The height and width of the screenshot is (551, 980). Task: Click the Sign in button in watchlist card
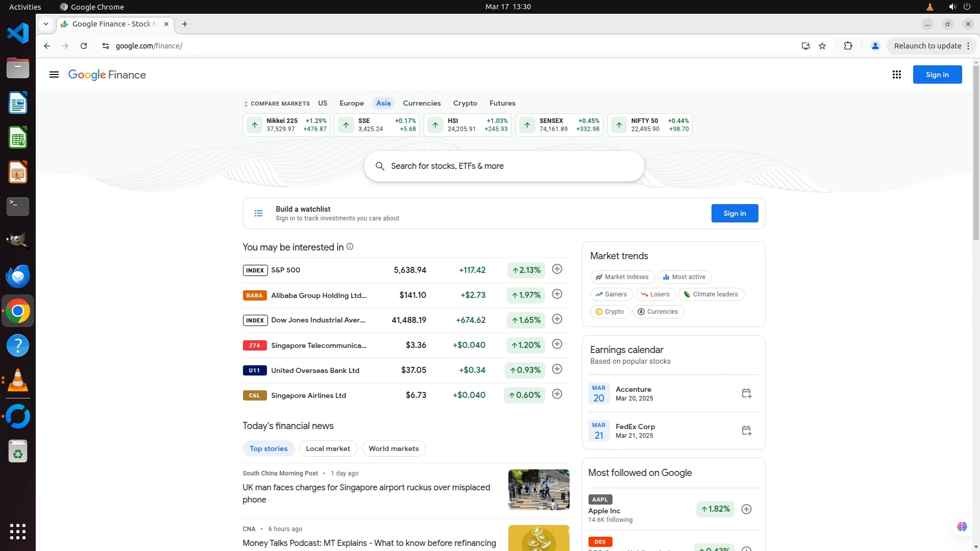point(734,213)
